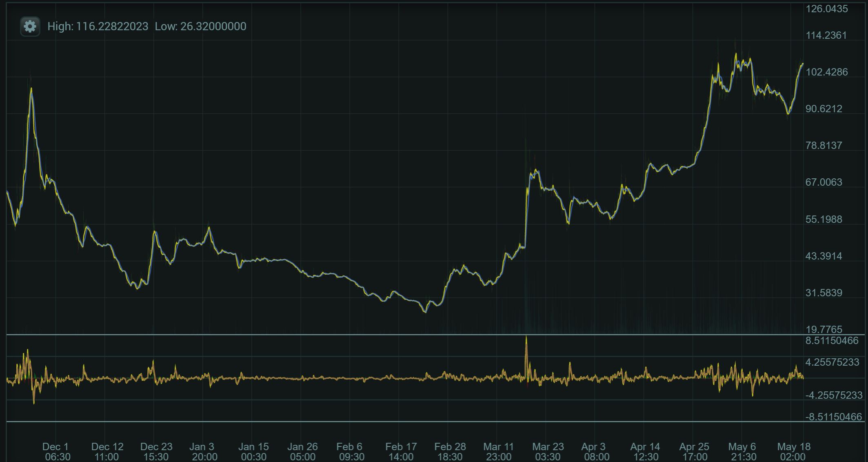
Task: Click the 102.4286 price axis label
Action: point(826,72)
